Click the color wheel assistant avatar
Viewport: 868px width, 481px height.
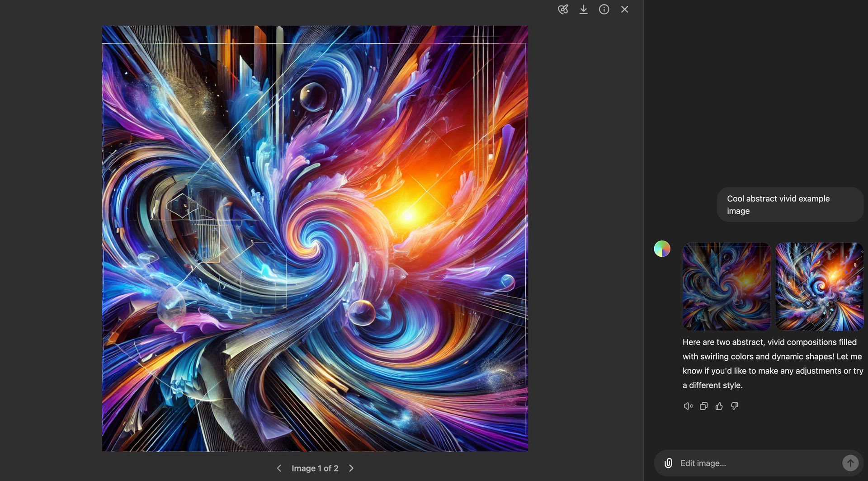662,248
